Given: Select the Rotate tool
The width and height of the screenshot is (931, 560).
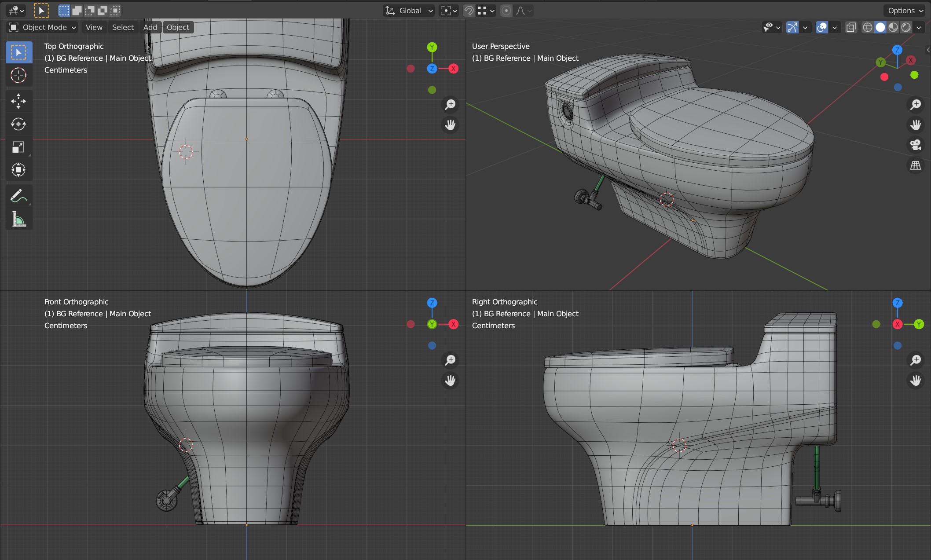Looking at the screenshot, I should 18,124.
